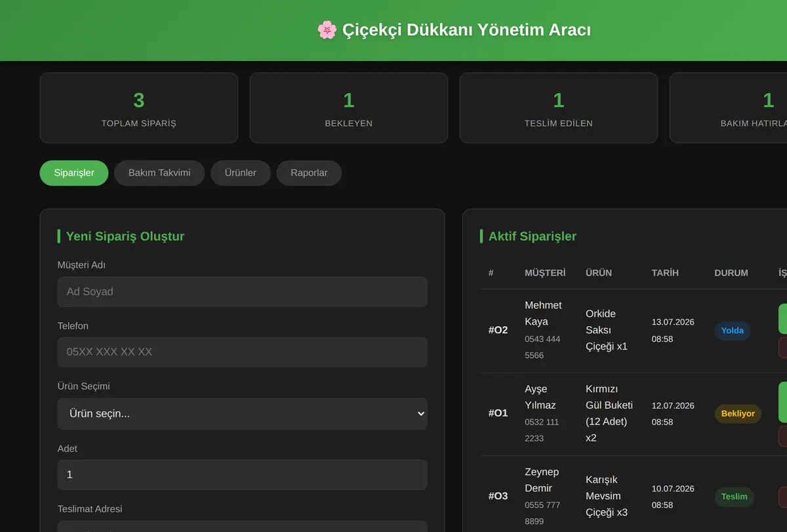Click customer name Zeynep Demir

[542, 480]
